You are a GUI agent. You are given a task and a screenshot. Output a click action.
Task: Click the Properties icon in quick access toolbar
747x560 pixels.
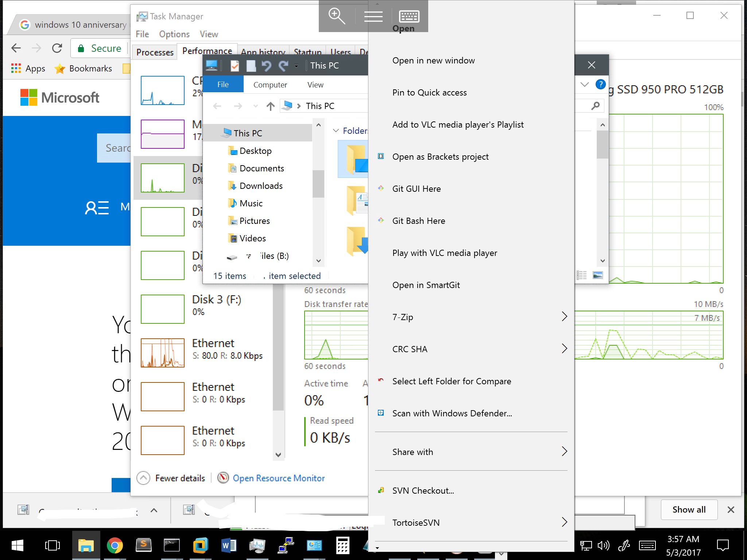tap(235, 66)
